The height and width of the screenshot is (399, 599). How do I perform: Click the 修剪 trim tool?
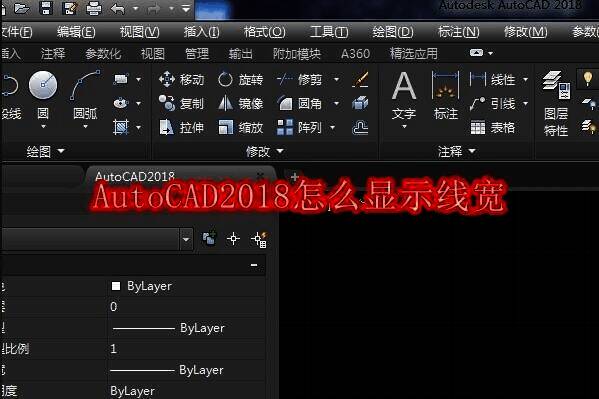pyautogui.click(x=300, y=79)
